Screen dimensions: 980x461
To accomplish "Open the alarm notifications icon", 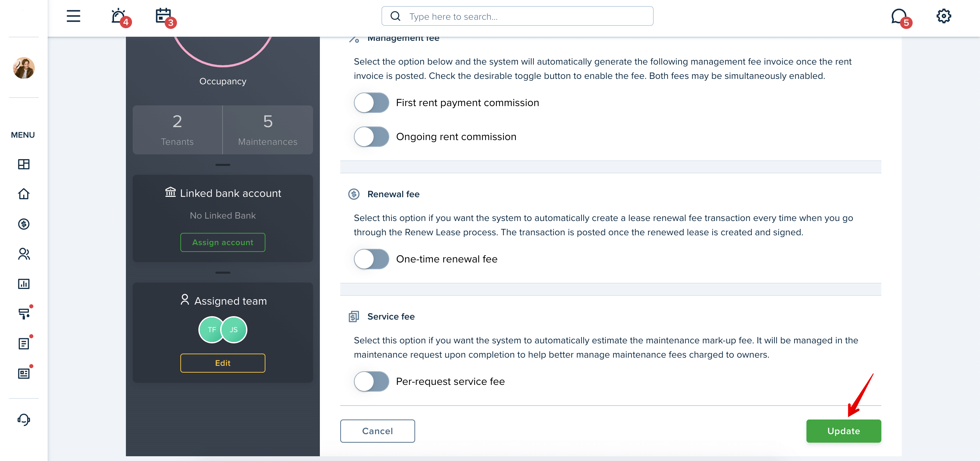I will [119, 16].
